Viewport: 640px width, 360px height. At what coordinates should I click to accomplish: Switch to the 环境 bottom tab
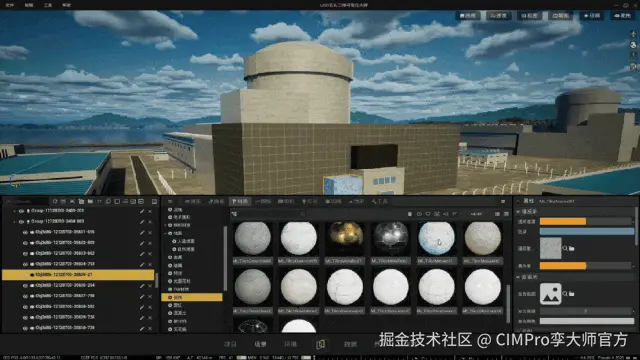point(290,344)
